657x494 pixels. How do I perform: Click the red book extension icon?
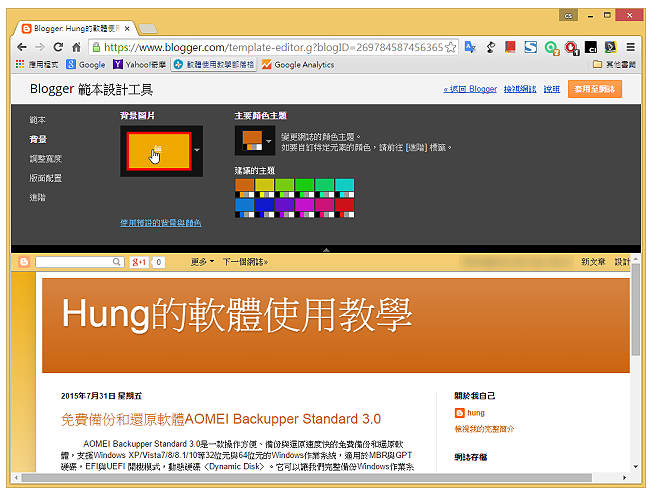[x=510, y=47]
